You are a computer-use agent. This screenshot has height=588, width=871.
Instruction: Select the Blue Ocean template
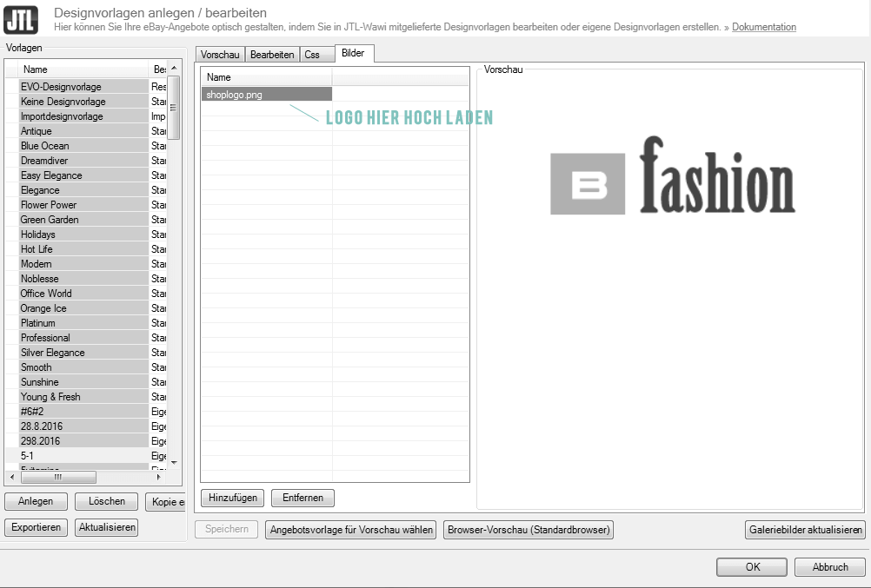coord(83,145)
